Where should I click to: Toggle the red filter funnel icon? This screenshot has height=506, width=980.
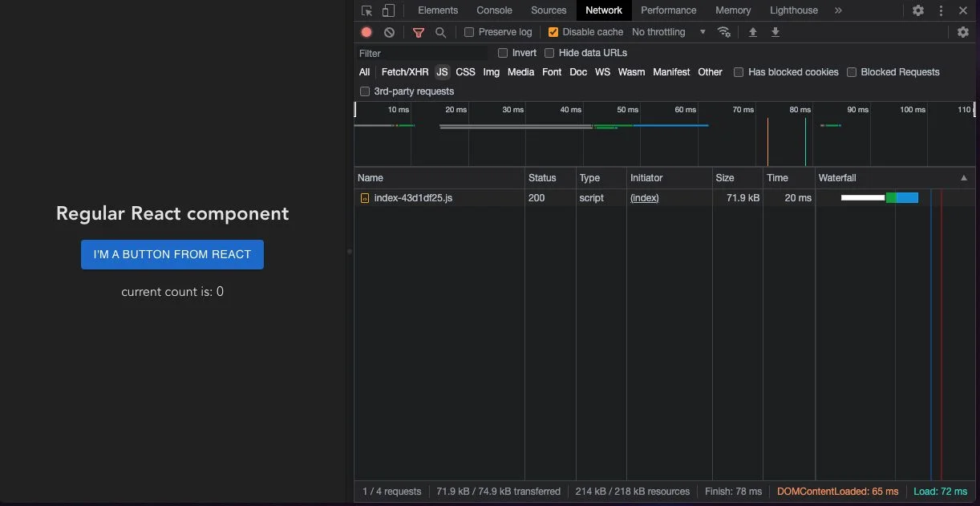pyautogui.click(x=419, y=32)
